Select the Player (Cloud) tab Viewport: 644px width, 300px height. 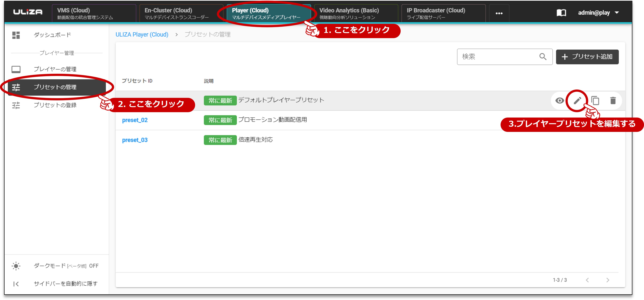[269, 13]
